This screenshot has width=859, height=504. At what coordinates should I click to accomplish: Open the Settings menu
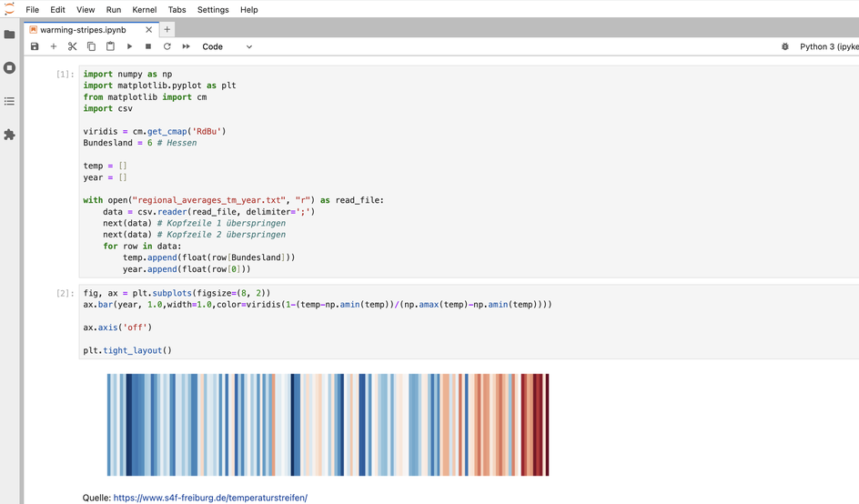(213, 9)
